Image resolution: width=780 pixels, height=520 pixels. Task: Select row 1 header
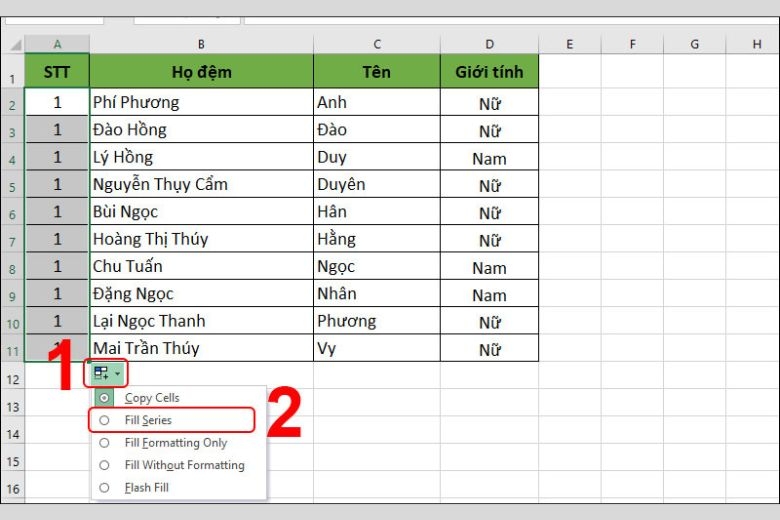coord(12,71)
